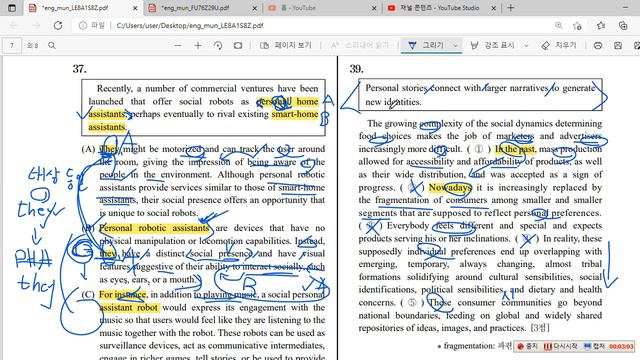Click highlighted phrase Personal robotic assistants
Viewport: 640px width, 360px height.
pos(154,228)
